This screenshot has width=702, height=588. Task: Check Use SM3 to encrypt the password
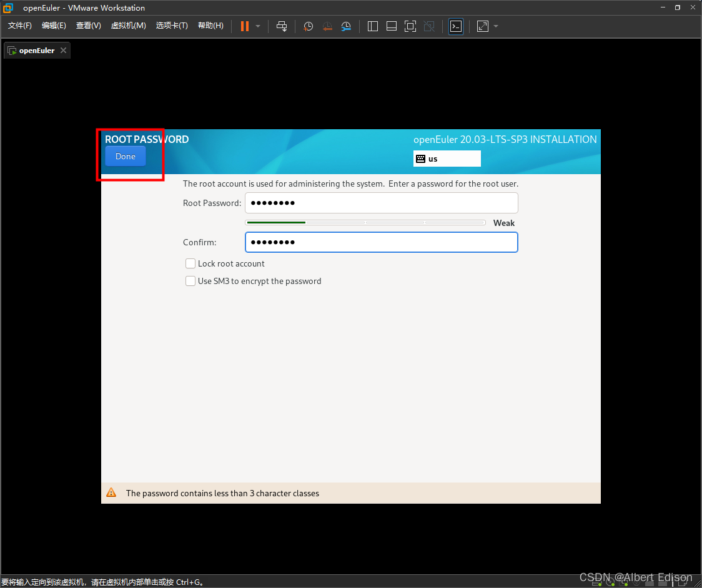click(190, 281)
